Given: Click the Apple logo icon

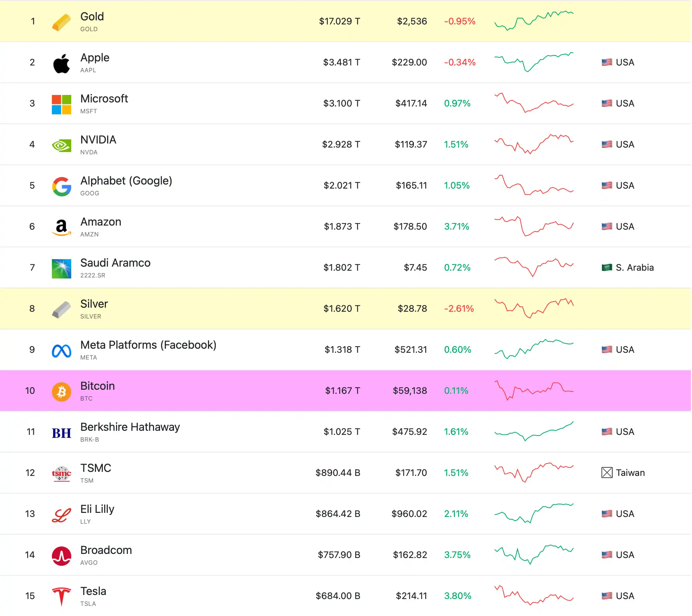Looking at the screenshot, I should (61, 63).
